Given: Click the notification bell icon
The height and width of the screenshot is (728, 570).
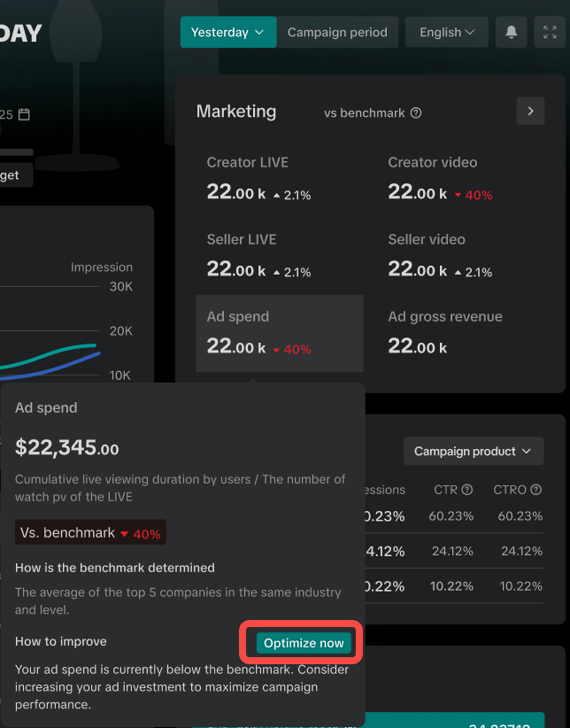Looking at the screenshot, I should (x=512, y=33).
